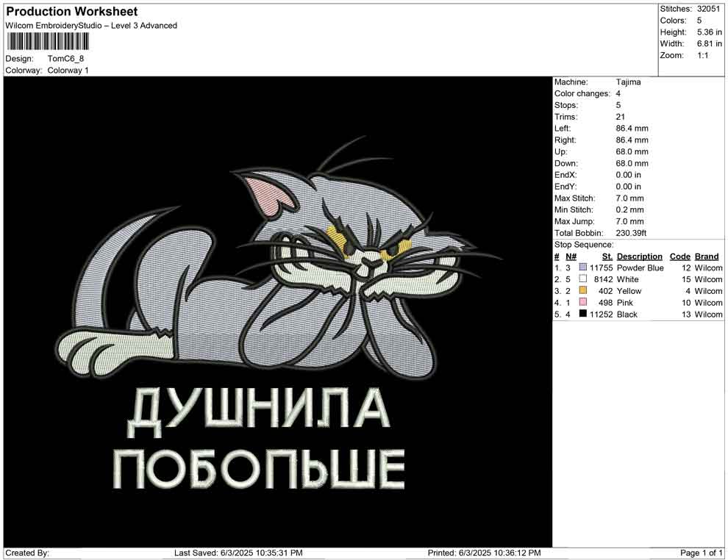Screen dimensions: 728x560
Task: Click the 'Created By:' footer label
Action: point(27,553)
